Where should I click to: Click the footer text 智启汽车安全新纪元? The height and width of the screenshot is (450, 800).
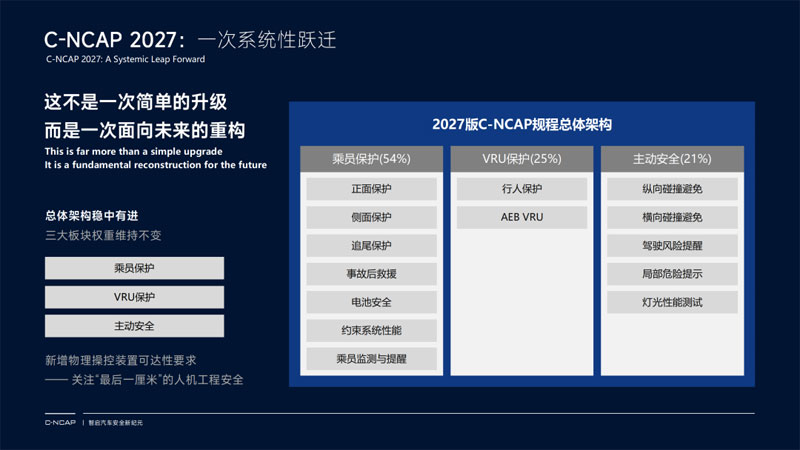click(x=115, y=422)
